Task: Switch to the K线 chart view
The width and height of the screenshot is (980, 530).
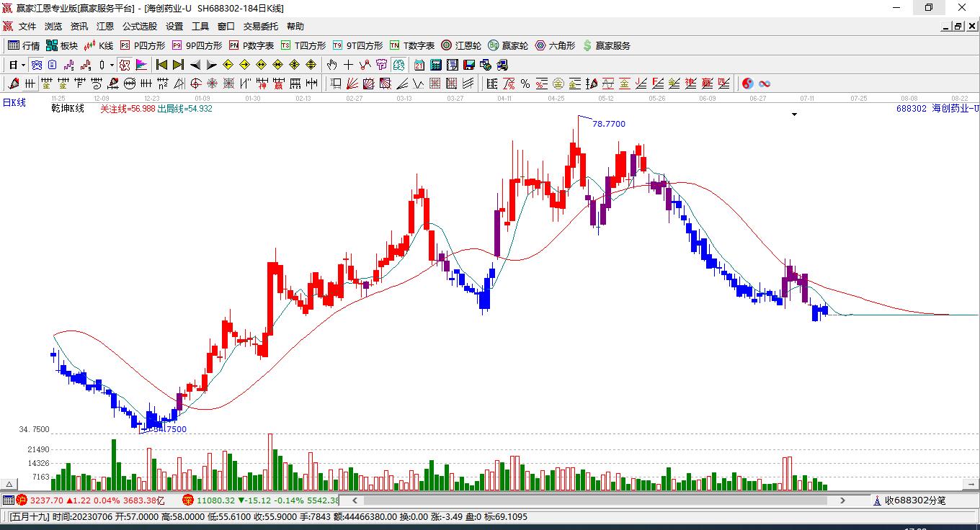Action: coord(99,45)
